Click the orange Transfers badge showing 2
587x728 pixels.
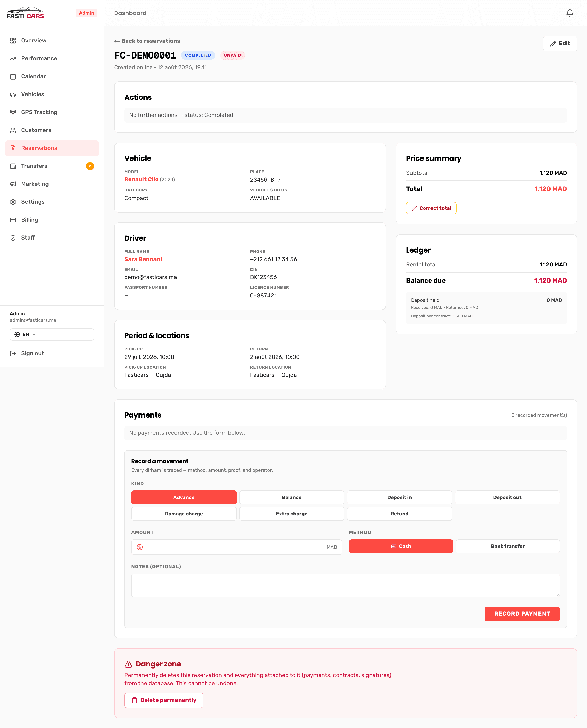(x=90, y=166)
